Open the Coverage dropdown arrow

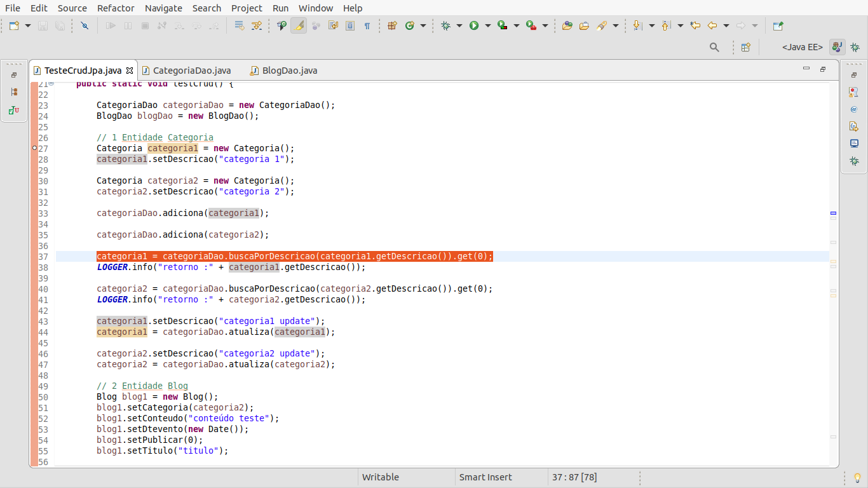[x=516, y=26]
